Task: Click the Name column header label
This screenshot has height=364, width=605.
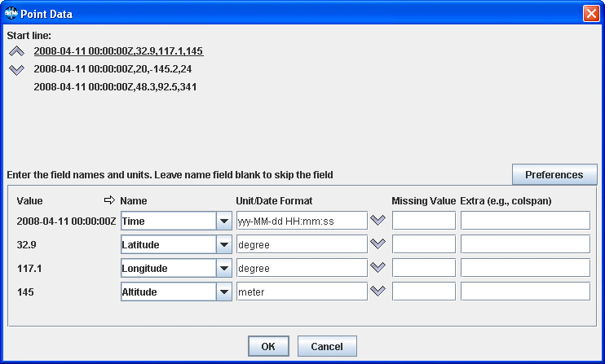Action: click(x=134, y=200)
